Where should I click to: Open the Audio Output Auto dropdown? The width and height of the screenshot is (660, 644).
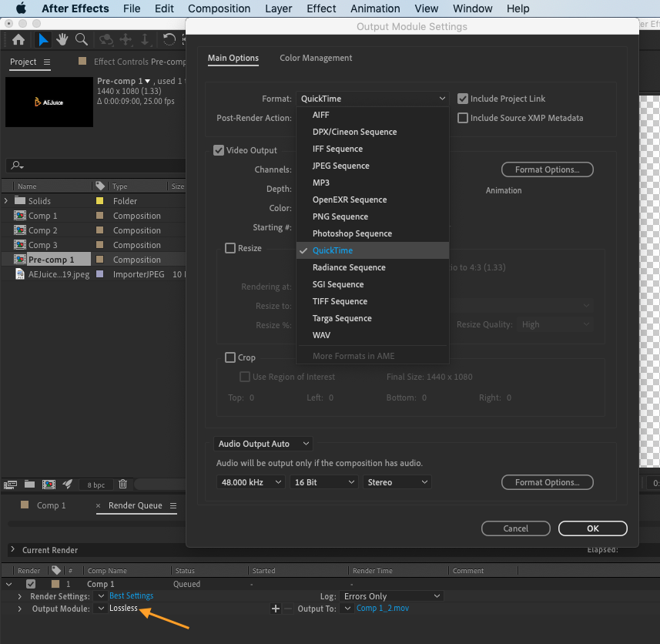click(263, 444)
